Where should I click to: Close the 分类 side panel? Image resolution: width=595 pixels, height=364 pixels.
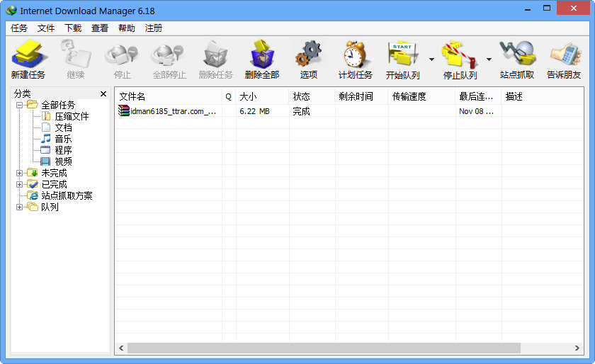click(103, 93)
